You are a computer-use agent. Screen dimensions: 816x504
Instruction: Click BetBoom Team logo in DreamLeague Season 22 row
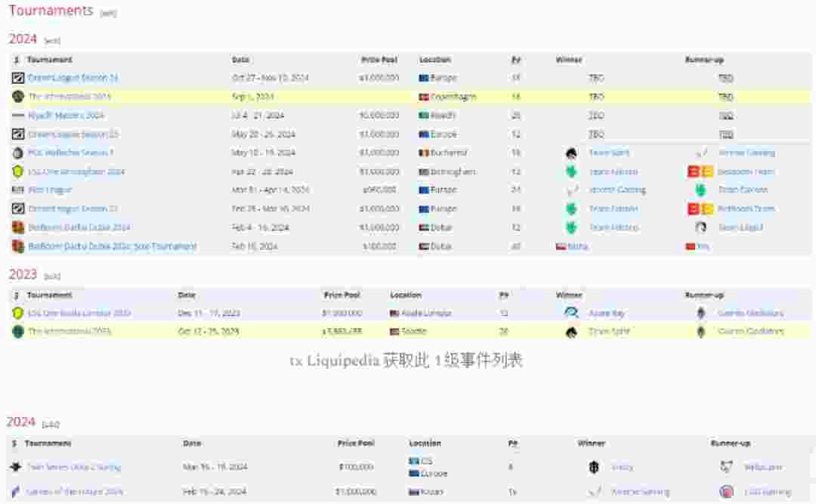click(x=700, y=209)
